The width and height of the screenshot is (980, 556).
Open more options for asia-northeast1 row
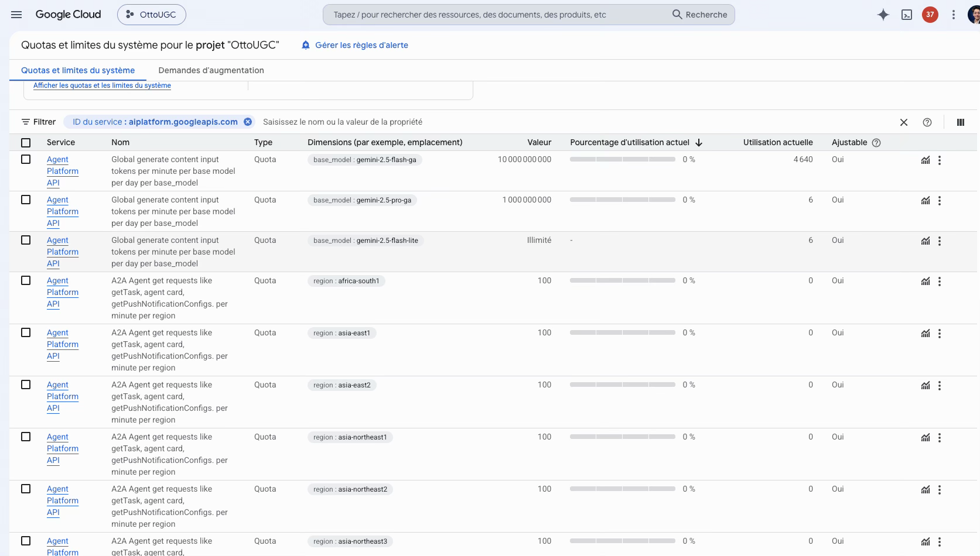[x=940, y=437]
